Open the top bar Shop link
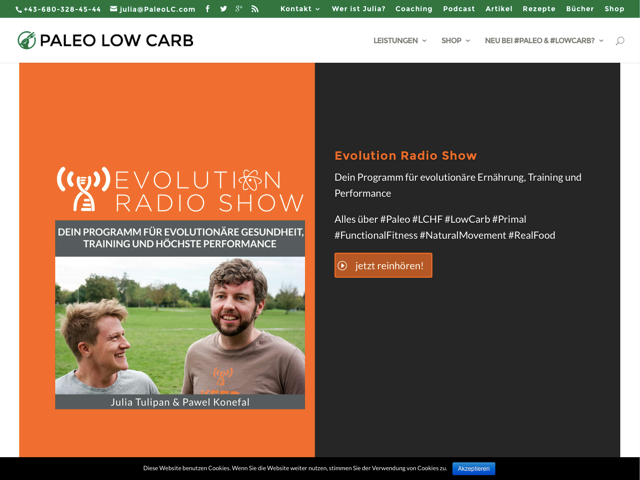 click(x=614, y=9)
